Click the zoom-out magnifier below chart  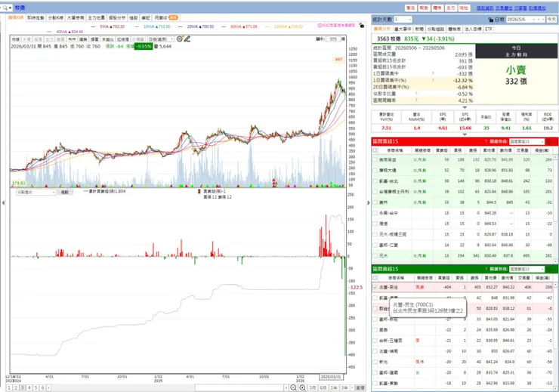[293, 387]
